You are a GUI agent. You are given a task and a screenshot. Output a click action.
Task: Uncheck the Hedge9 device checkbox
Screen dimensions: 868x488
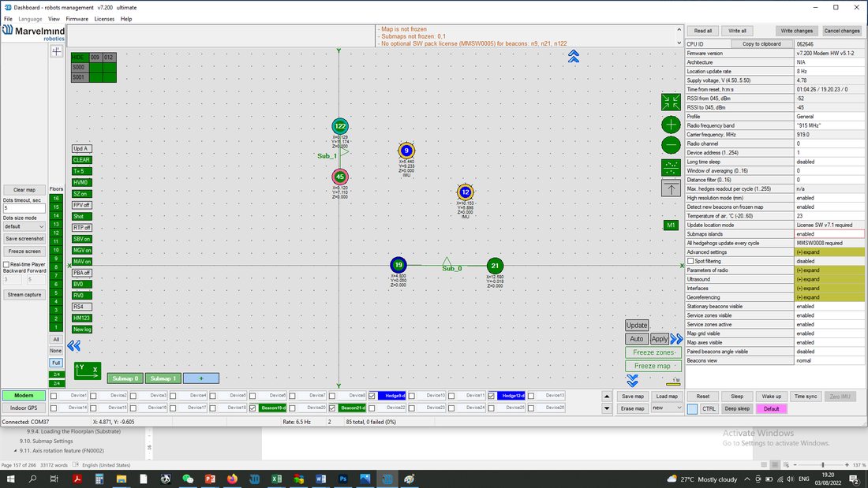(372, 396)
